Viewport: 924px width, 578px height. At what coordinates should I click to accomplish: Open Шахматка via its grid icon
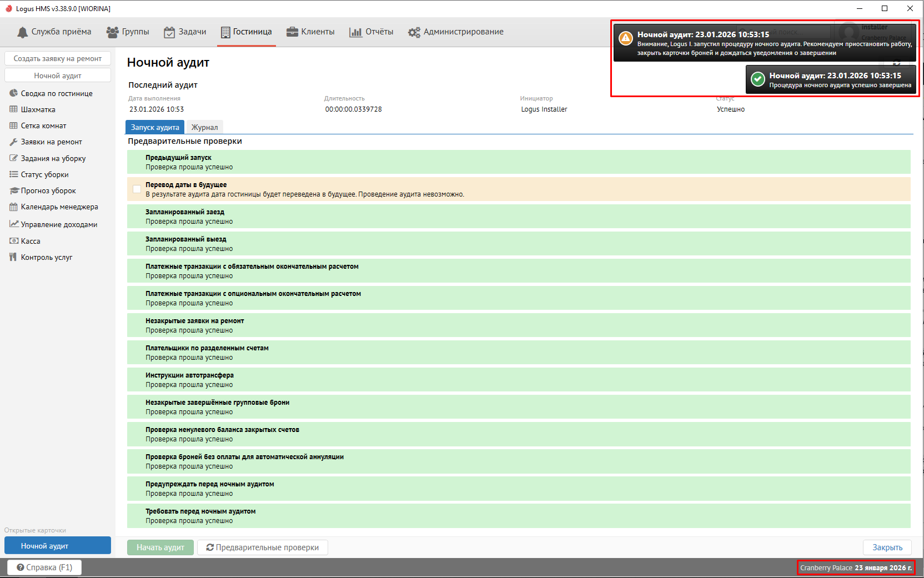[14, 109]
